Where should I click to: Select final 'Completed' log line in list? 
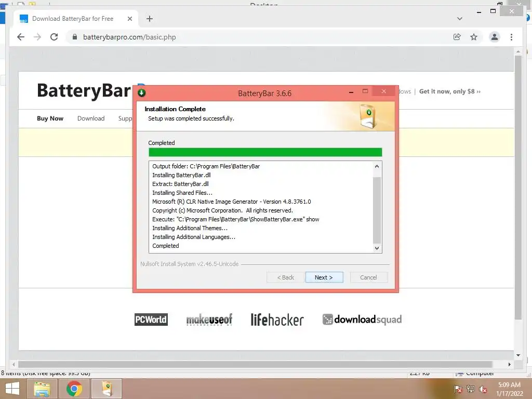(x=166, y=246)
